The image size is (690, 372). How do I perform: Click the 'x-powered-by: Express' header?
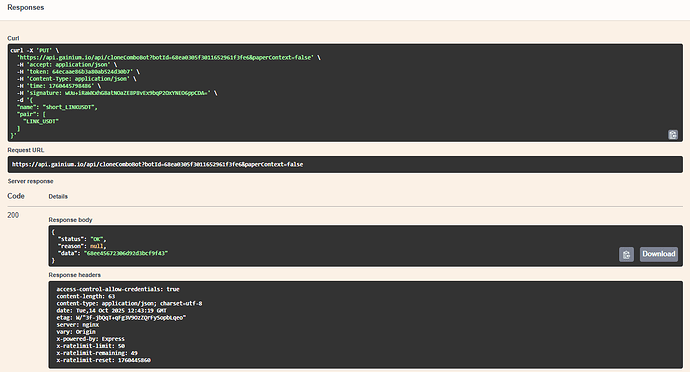90,339
